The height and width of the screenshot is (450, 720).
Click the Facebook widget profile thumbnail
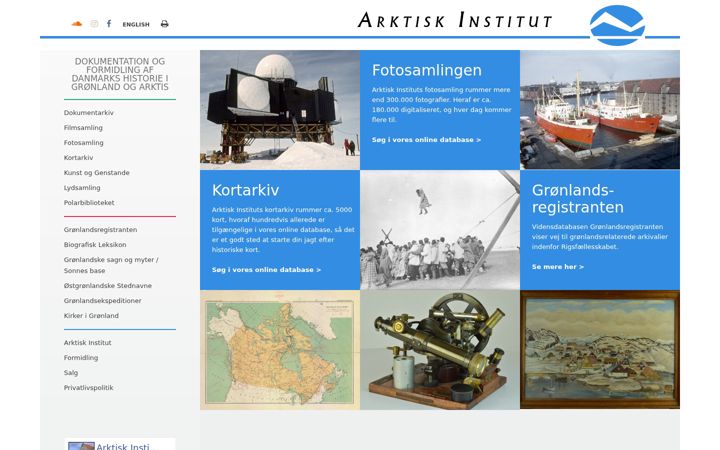pyautogui.click(x=81, y=446)
